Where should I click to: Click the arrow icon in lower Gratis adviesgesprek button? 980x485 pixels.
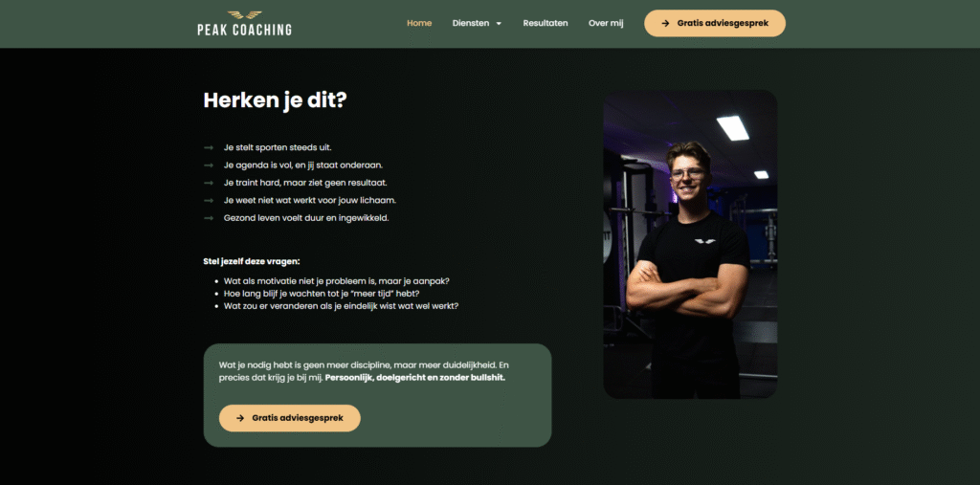pyautogui.click(x=240, y=418)
